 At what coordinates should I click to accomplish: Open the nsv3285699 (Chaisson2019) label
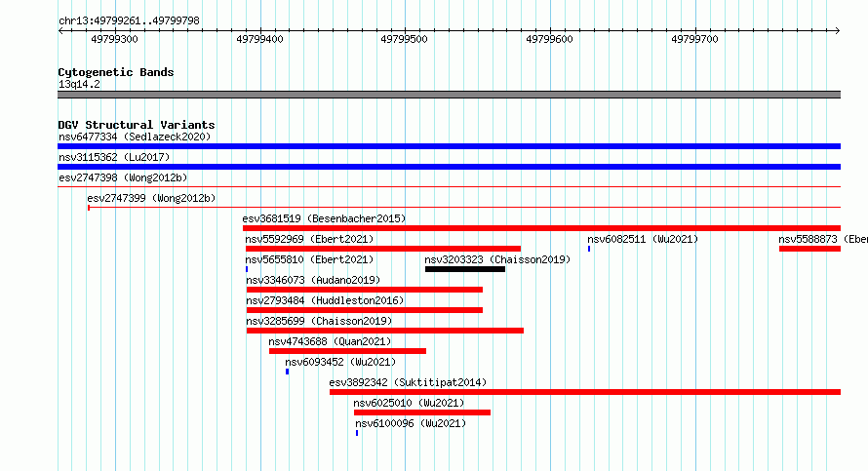coord(319,321)
